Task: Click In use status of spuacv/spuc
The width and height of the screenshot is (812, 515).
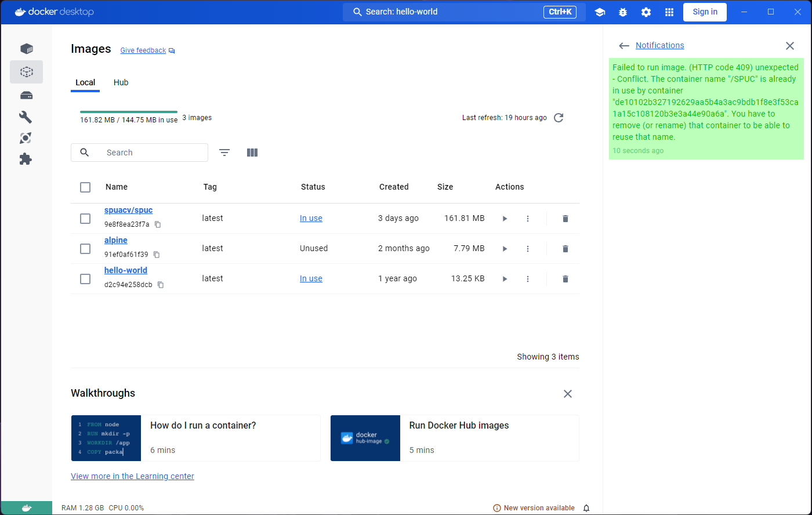Action: tap(311, 219)
